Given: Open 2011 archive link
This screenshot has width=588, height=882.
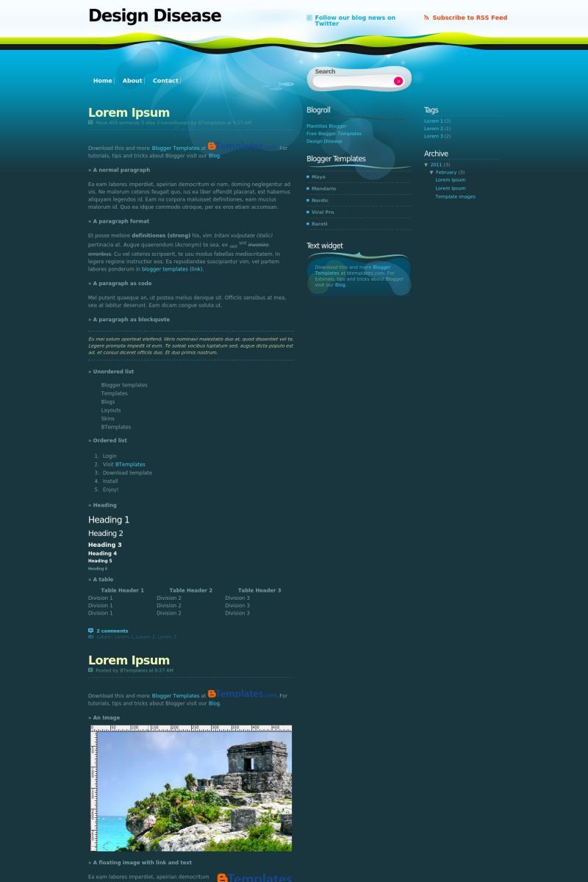Looking at the screenshot, I should tap(436, 165).
